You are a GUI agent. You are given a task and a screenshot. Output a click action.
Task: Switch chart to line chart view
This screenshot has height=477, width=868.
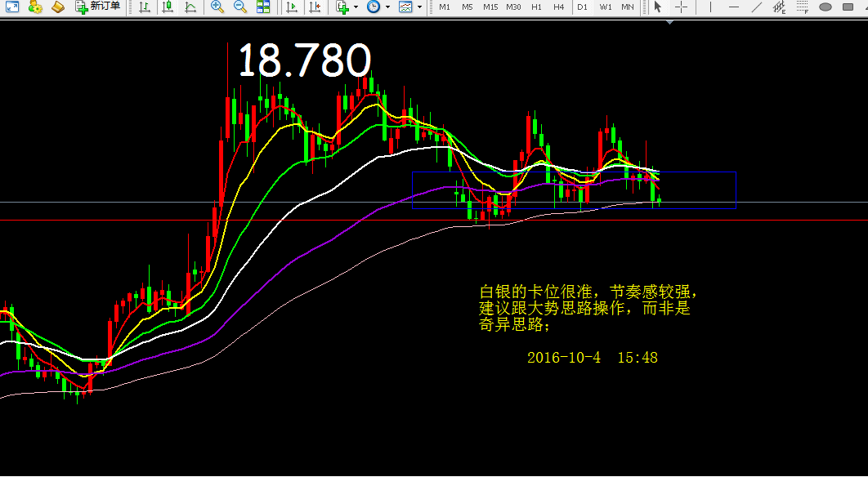190,7
